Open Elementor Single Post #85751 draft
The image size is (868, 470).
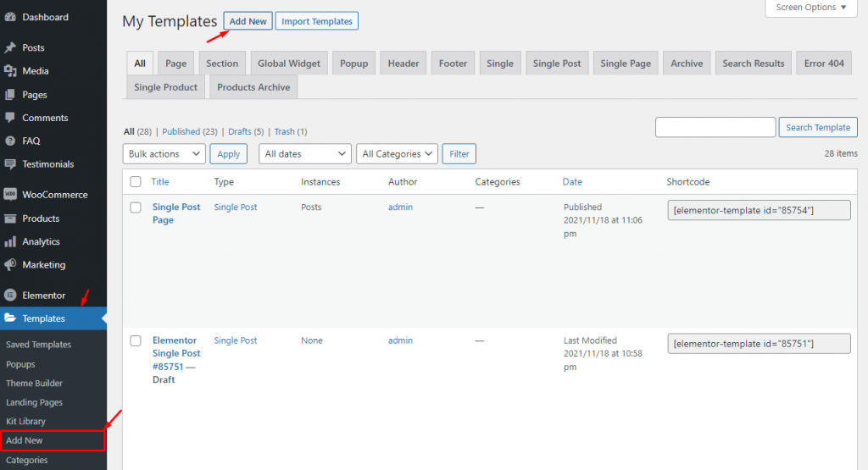tap(176, 353)
